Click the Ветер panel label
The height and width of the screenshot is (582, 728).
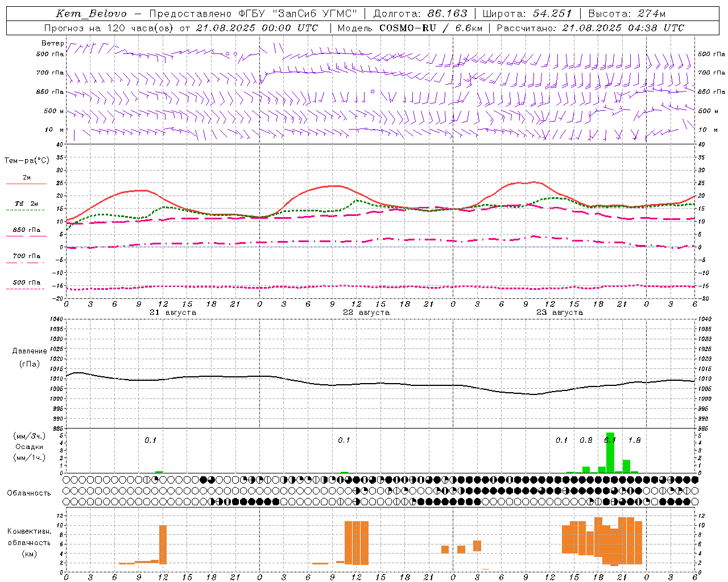(52, 43)
